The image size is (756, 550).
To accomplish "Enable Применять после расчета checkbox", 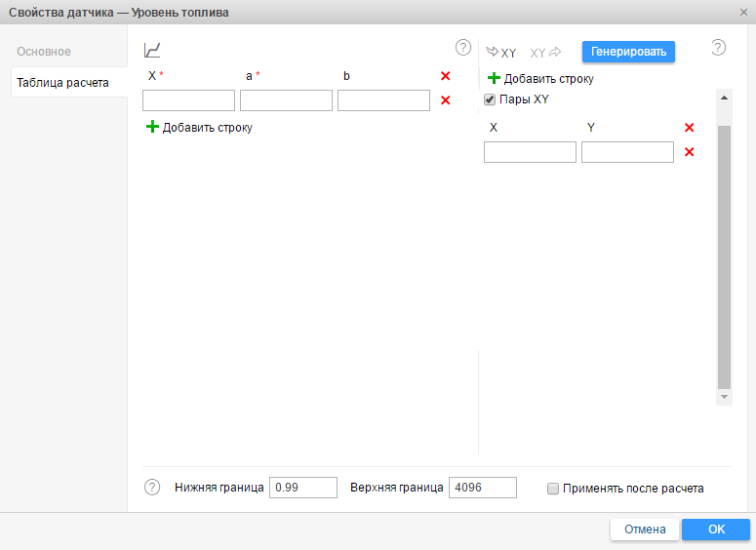I will tap(553, 489).
